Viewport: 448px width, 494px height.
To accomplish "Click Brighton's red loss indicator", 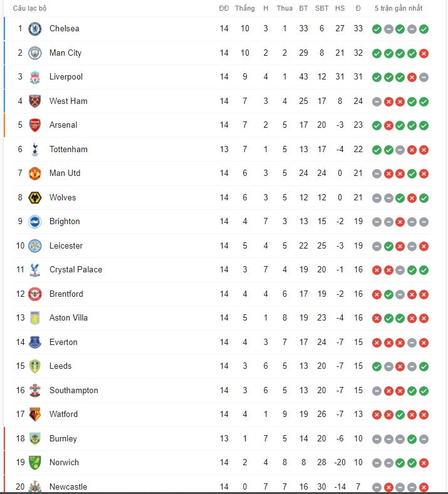I will [x=400, y=222].
